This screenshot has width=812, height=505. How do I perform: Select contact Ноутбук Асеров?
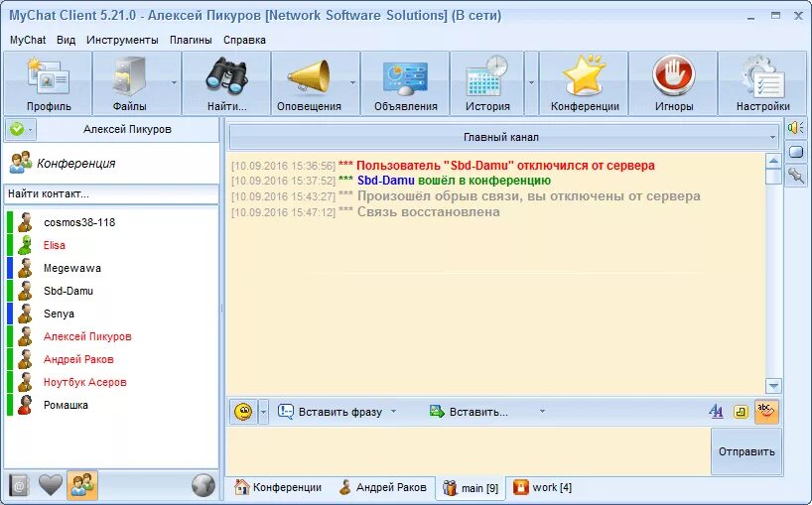click(x=112, y=382)
